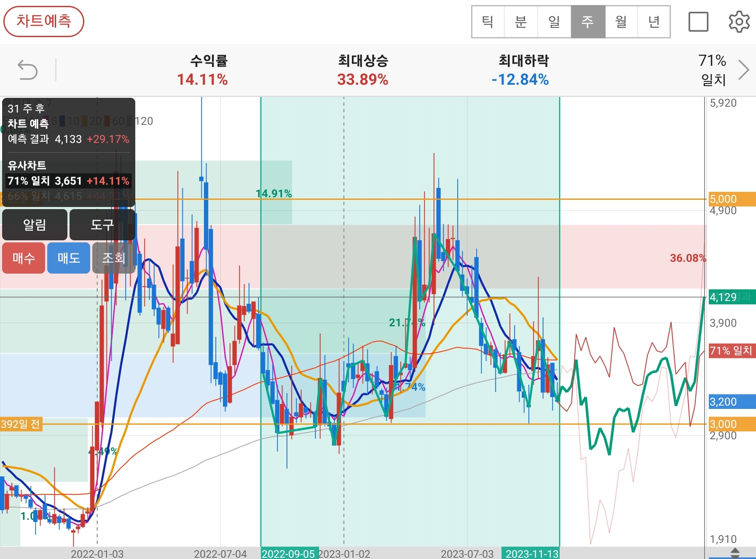The width and height of the screenshot is (756, 559).
Task: Select the 분 minute interval tab
Action: (521, 21)
